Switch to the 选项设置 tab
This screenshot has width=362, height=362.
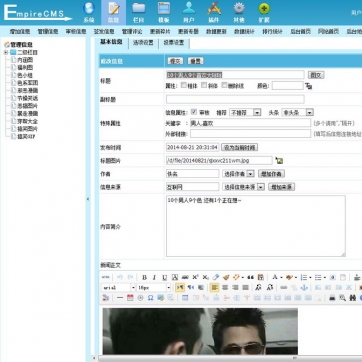tap(143, 43)
